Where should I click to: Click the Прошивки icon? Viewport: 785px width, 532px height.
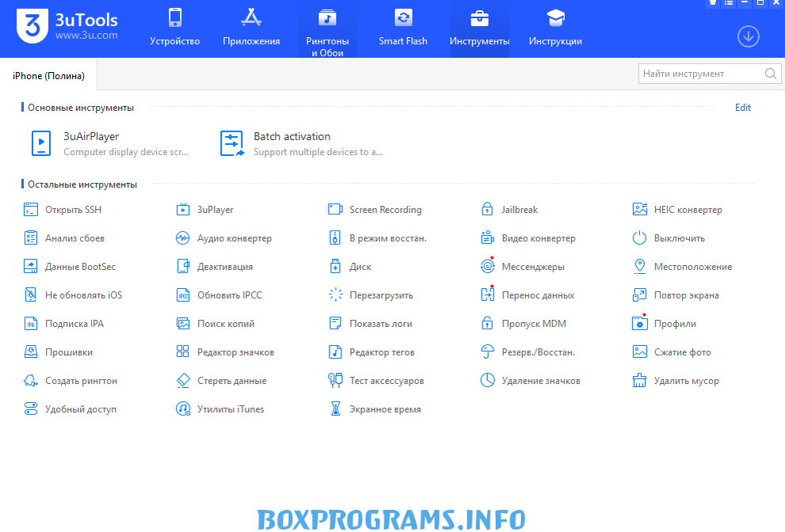click(31, 352)
